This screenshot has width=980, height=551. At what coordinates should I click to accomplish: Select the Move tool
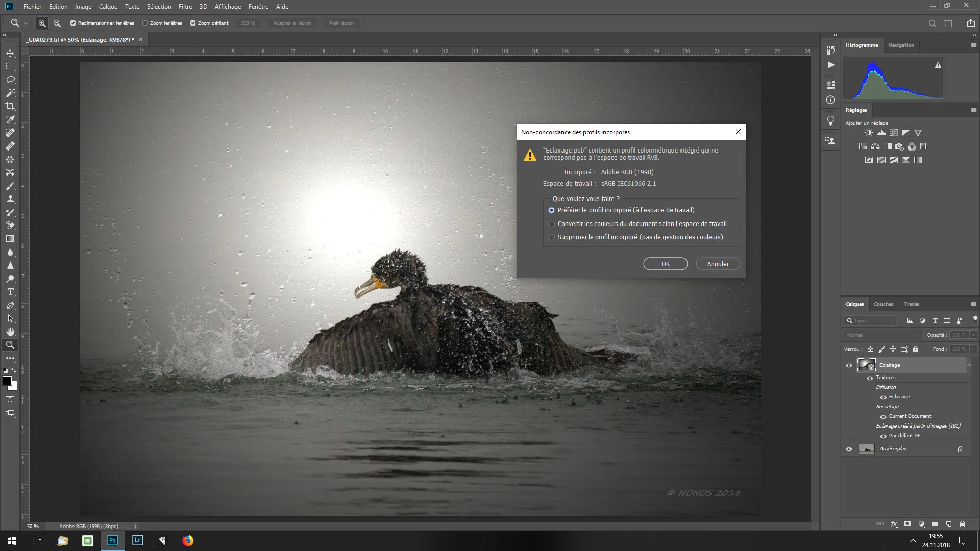10,53
